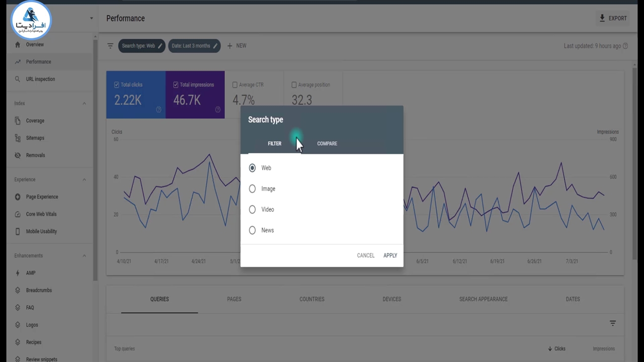Open the property selector dropdown arrow
This screenshot has width=644, height=362.
91,19
